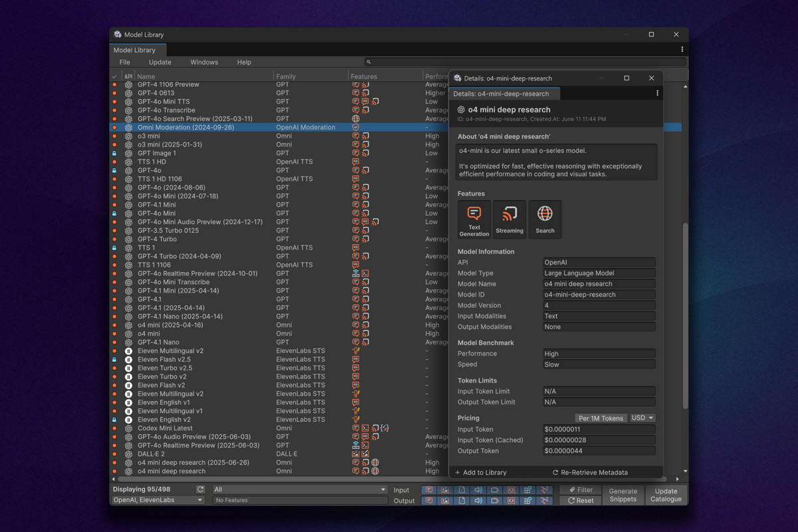The image size is (798, 532).
Task: Click the Streaming feature icon
Action: [x=509, y=219]
